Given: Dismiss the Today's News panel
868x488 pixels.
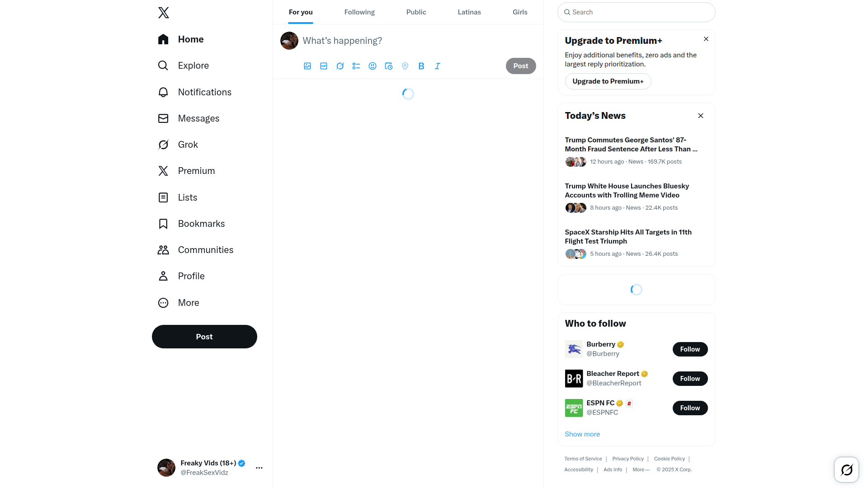Looking at the screenshot, I should tap(701, 116).
